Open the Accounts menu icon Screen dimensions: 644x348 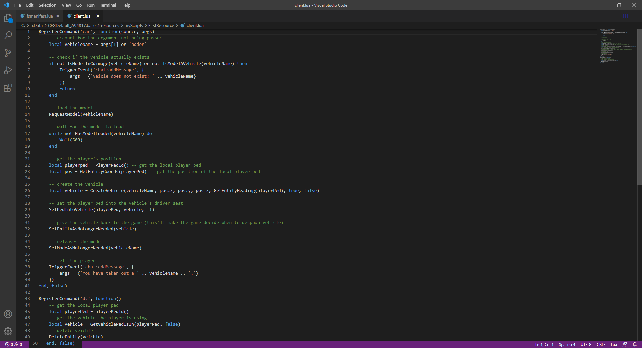(8, 314)
